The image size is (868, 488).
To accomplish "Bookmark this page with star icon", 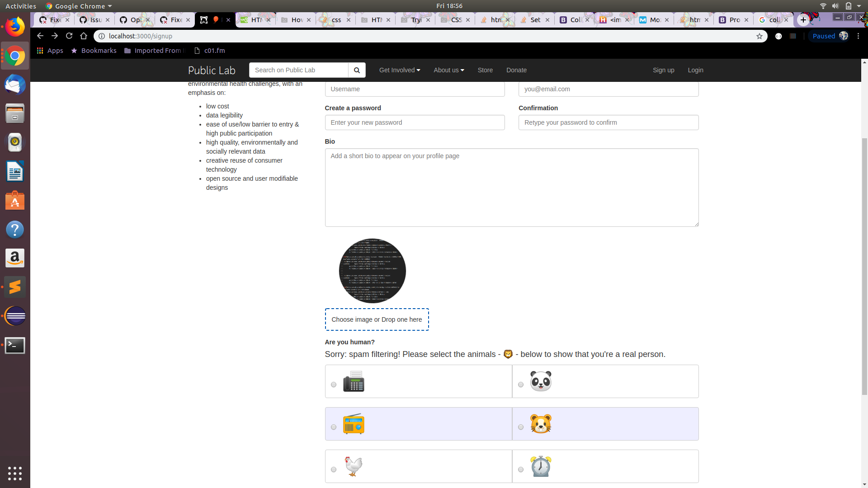I will pos(759,36).
